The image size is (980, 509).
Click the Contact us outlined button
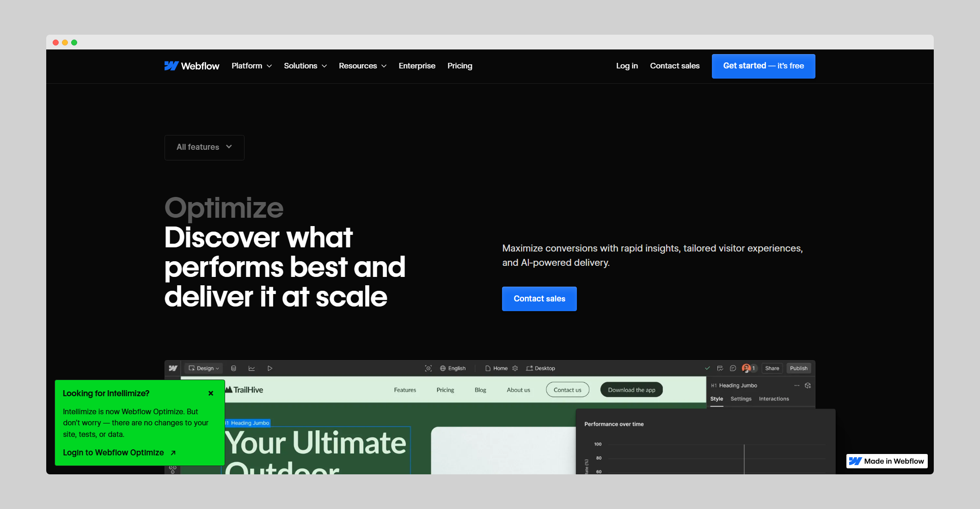(567, 390)
